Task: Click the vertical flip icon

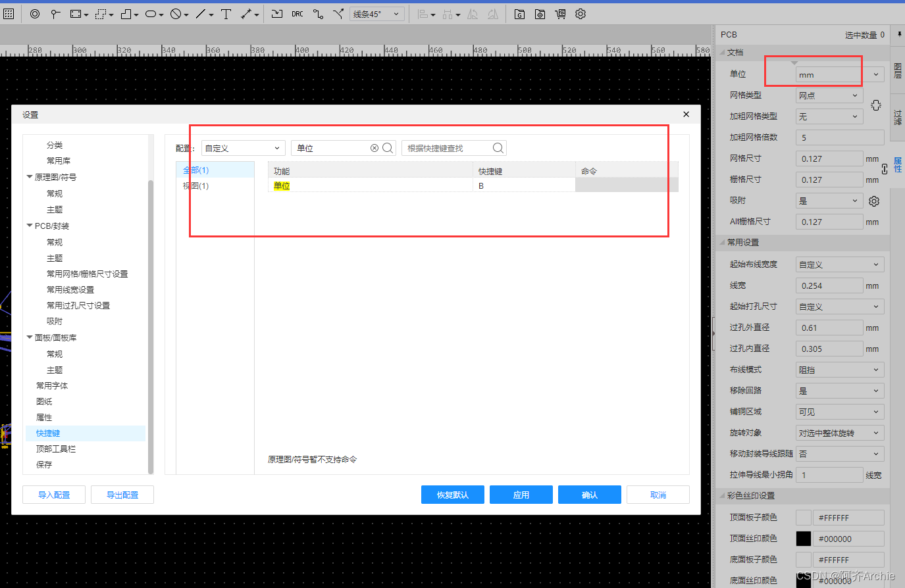Action: pyautogui.click(x=493, y=14)
